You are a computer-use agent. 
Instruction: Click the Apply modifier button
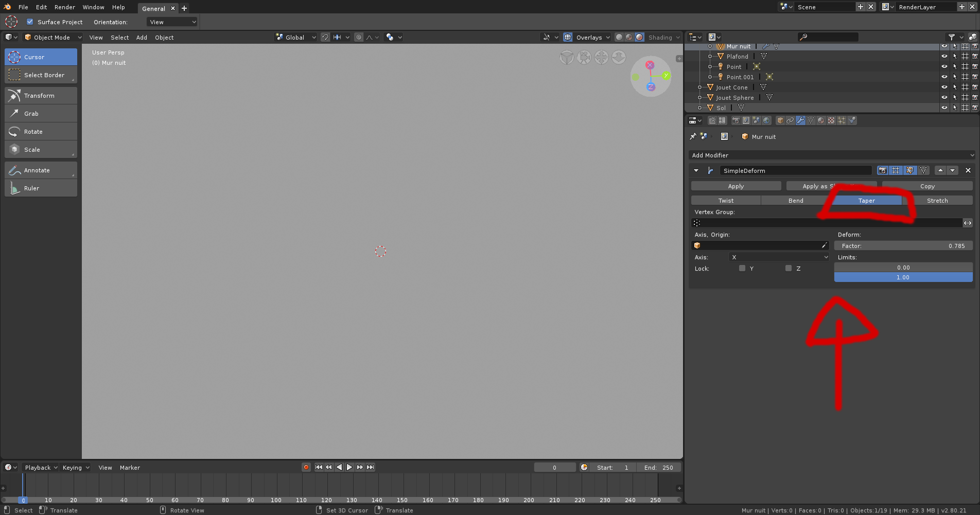(x=736, y=186)
